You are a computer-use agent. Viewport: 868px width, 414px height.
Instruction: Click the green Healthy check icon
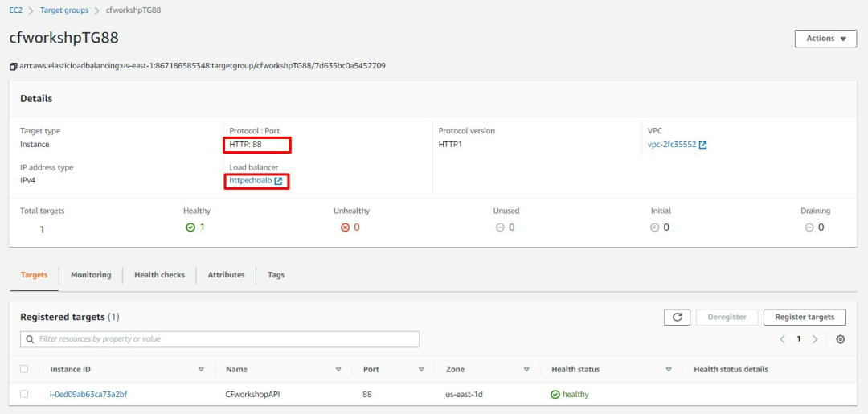tap(190, 227)
